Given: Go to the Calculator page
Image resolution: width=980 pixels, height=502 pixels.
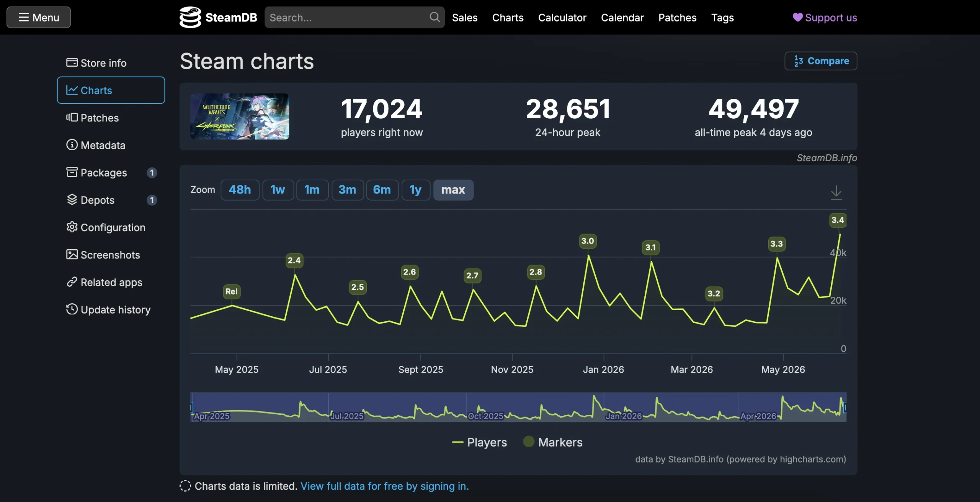Looking at the screenshot, I should click(x=562, y=18).
